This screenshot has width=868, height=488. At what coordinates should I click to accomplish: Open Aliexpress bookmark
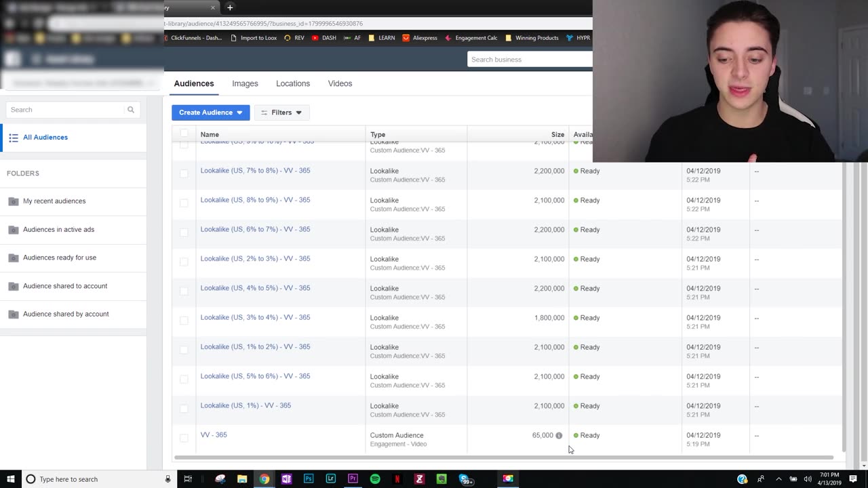point(420,38)
